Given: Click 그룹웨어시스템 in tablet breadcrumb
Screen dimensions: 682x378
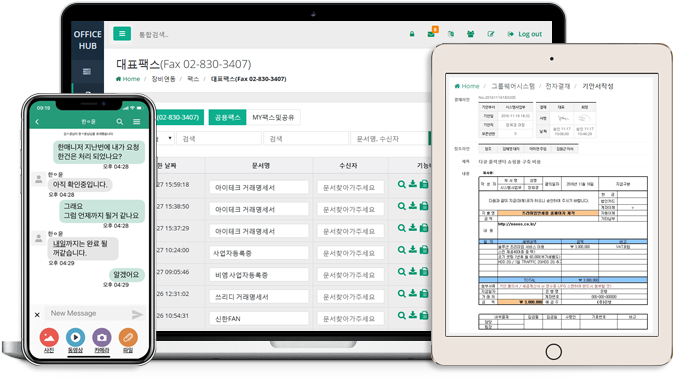Looking at the screenshot, I should click(513, 86).
